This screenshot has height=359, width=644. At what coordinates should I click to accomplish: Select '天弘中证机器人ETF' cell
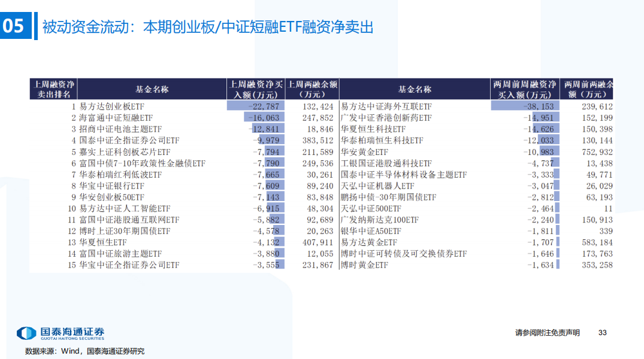click(x=377, y=186)
